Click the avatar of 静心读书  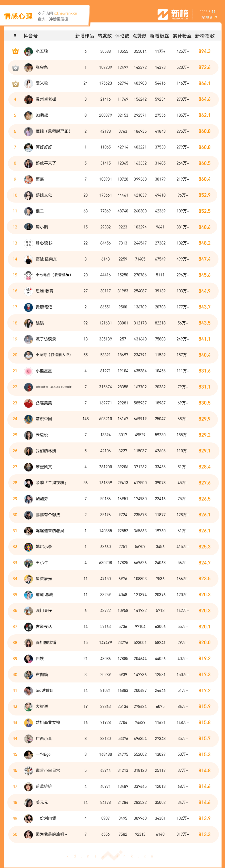[28, 243]
